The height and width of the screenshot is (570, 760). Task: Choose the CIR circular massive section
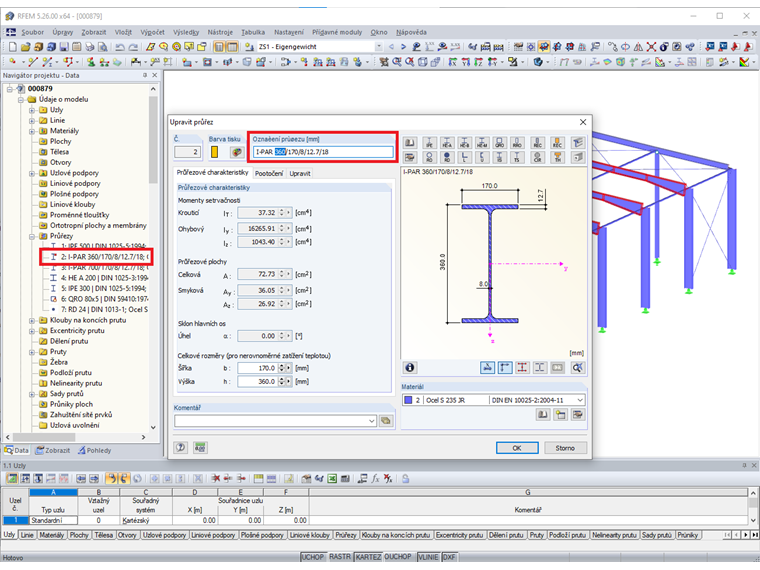pyautogui.click(x=538, y=157)
